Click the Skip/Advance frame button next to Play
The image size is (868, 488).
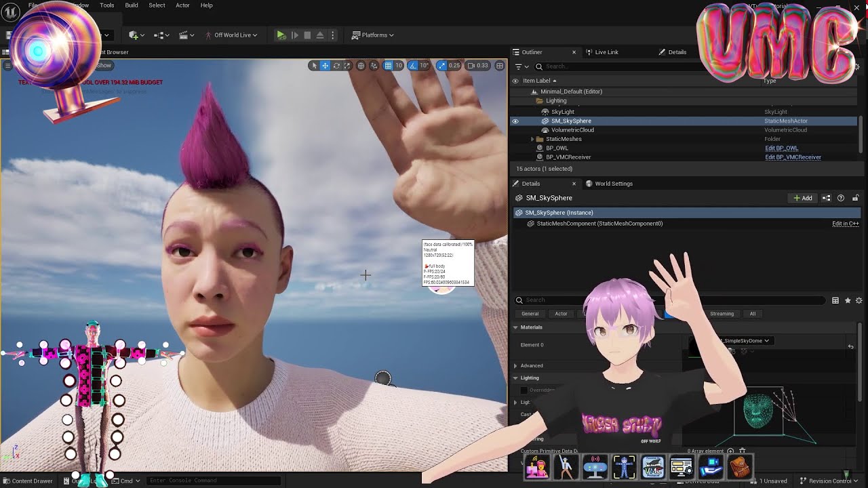click(x=295, y=35)
